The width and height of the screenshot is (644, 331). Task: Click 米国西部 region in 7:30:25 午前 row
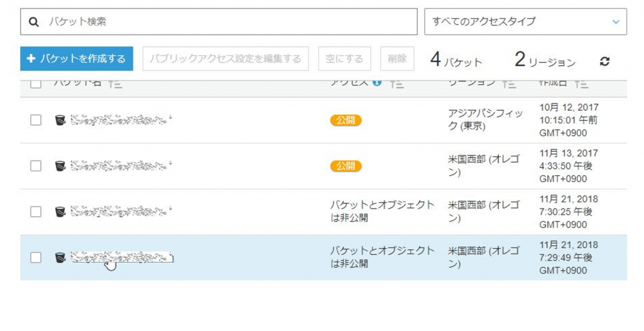484,211
